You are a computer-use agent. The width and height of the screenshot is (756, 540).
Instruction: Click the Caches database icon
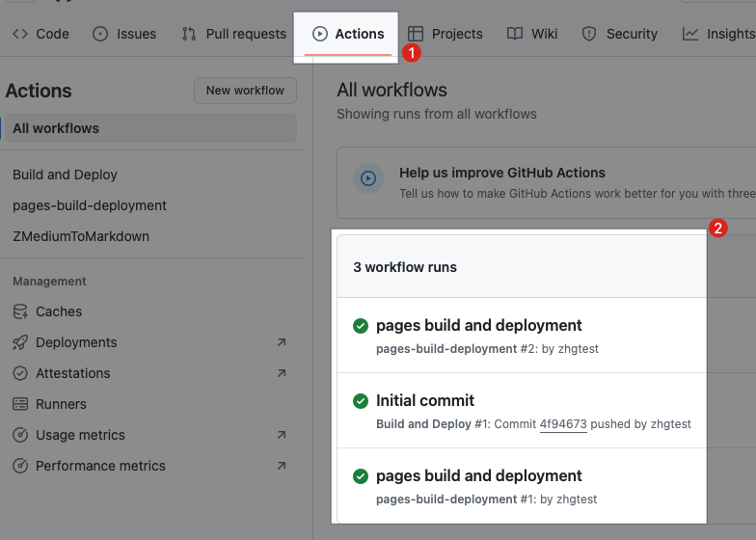click(x=20, y=311)
